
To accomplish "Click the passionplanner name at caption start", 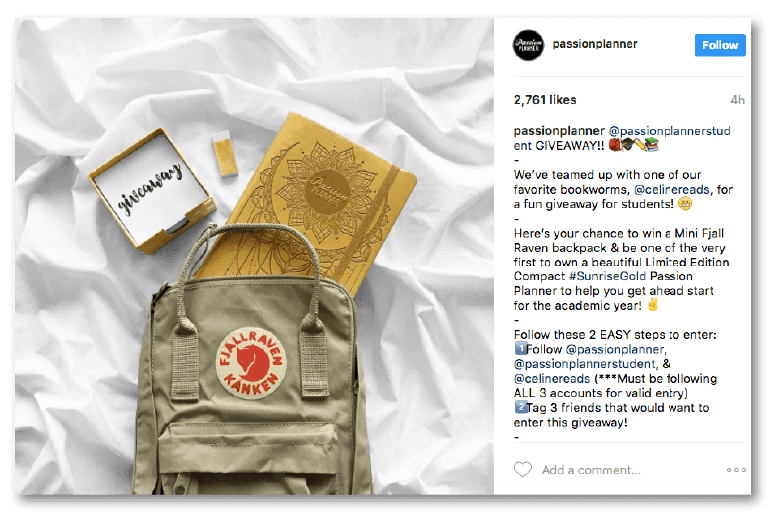I will pos(559,131).
